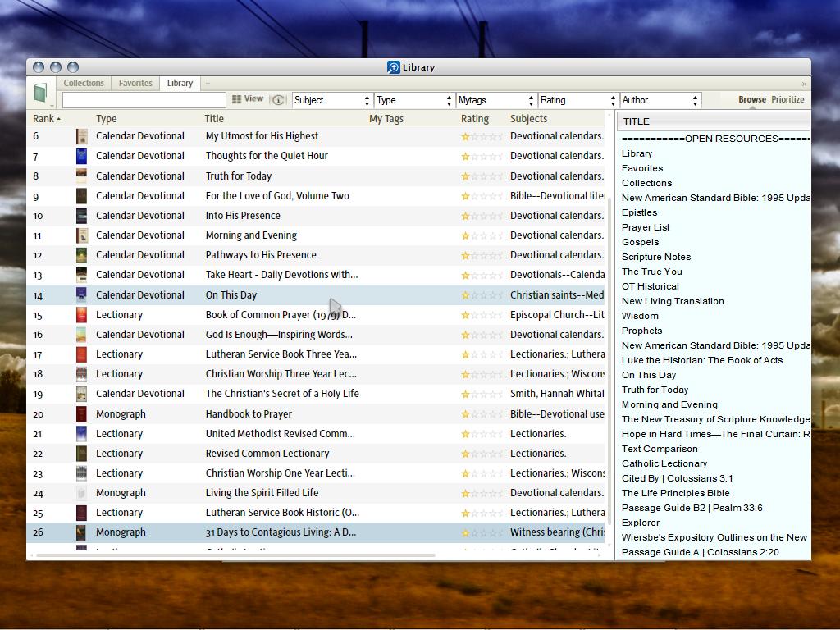Image resolution: width=840 pixels, height=630 pixels.
Task: Open The True You resource
Action: [x=652, y=272]
